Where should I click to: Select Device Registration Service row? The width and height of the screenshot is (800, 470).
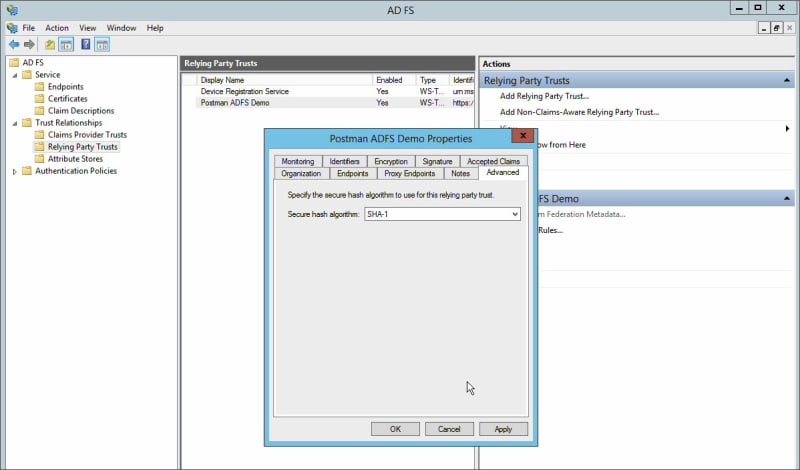(329, 91)
